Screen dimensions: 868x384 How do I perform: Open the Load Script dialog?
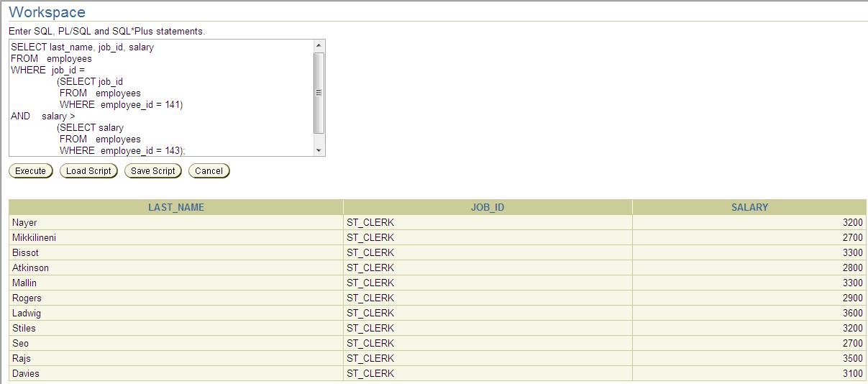pos(88,171)
